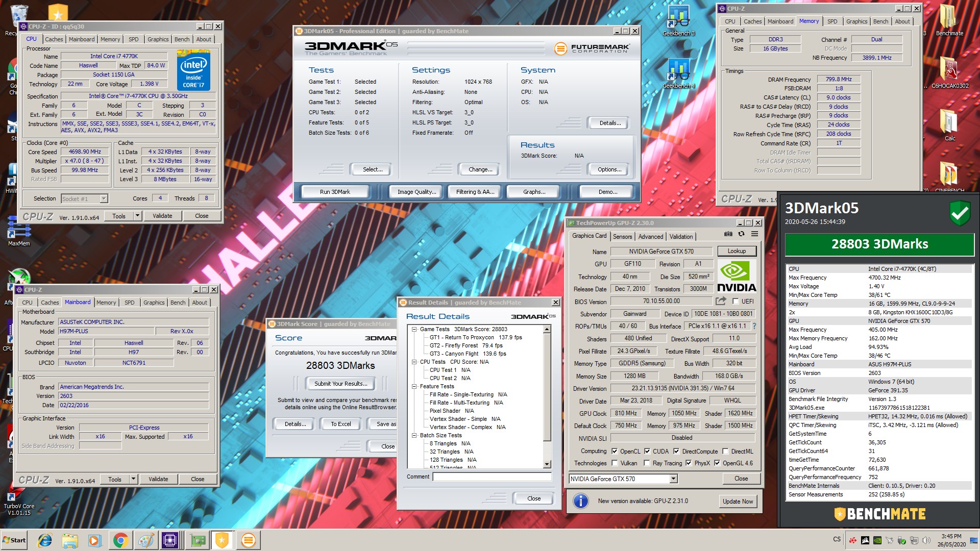Launch Windows Media Player from taskbar

(94, 540)
